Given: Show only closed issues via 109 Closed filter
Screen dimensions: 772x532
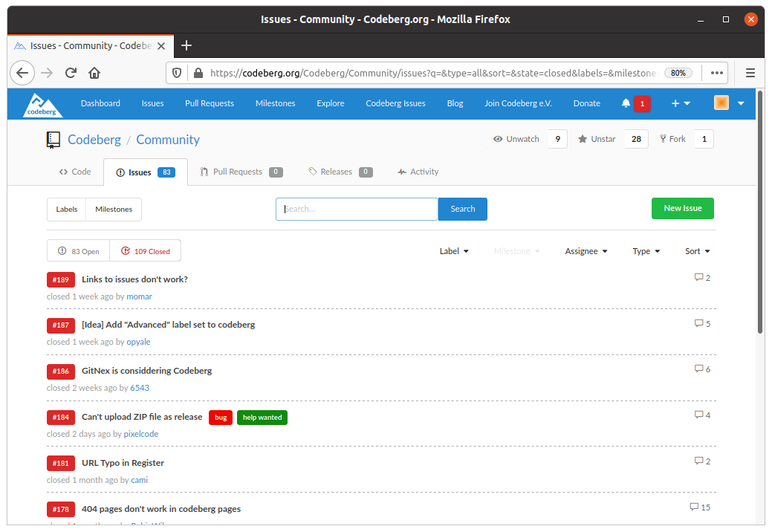Looking at the screenshot, I should [x=145, y=251].
